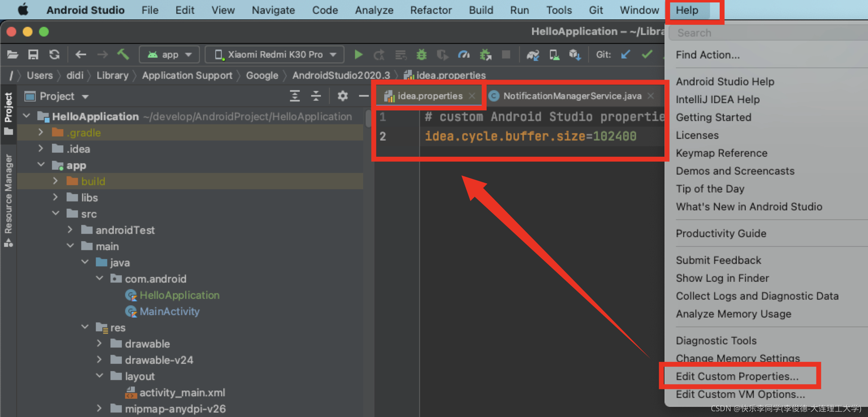The width and height of the screenshot is (868, 417).
Task: Run the app with the green play icon
Action: tap(358, 54)
